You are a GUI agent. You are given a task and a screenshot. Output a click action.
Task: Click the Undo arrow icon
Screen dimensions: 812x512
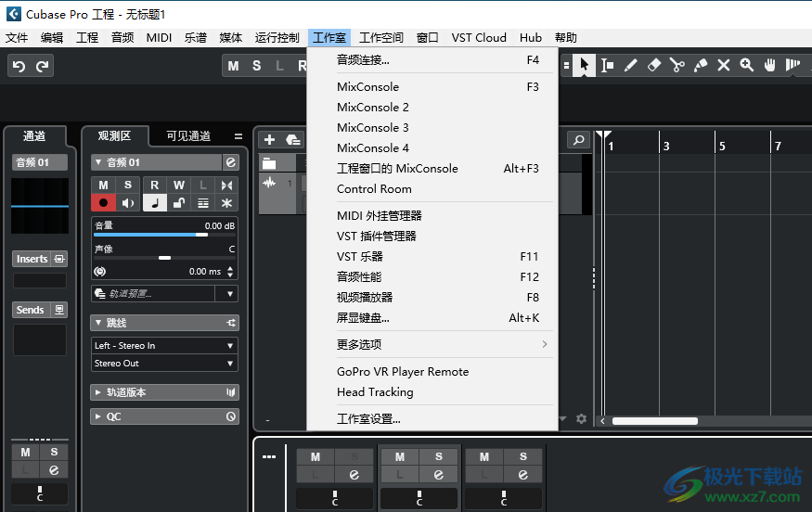[19, 66]
